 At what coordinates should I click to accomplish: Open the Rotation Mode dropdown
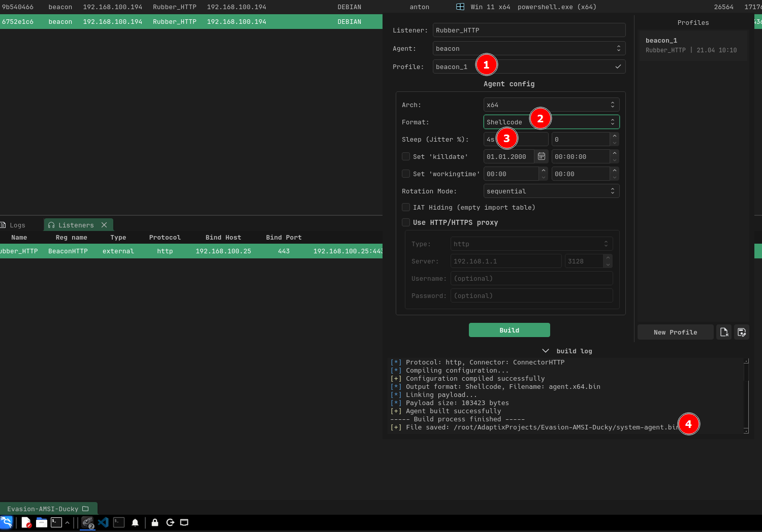551,191
